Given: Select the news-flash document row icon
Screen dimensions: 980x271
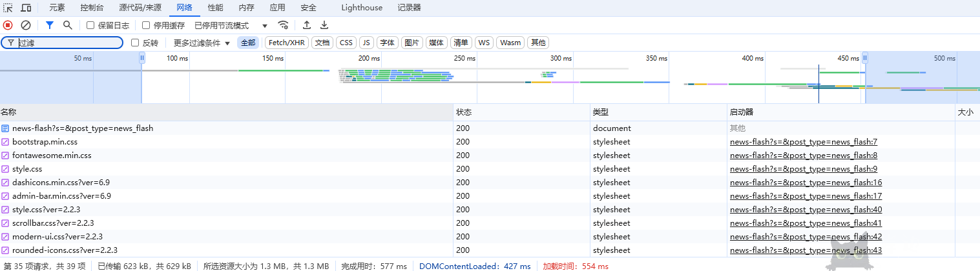Looking at the screenshot, I should coord(5,128).
